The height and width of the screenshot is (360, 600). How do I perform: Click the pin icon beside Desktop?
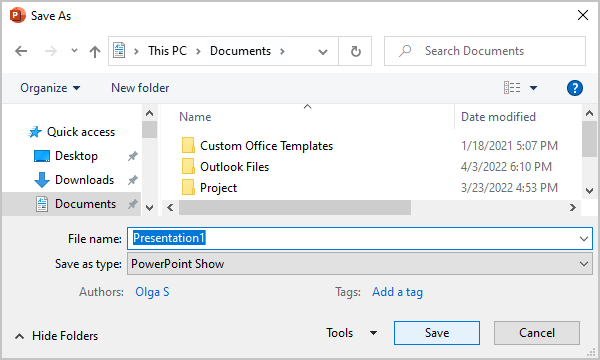pyautogui.click(x=132, y=156)
